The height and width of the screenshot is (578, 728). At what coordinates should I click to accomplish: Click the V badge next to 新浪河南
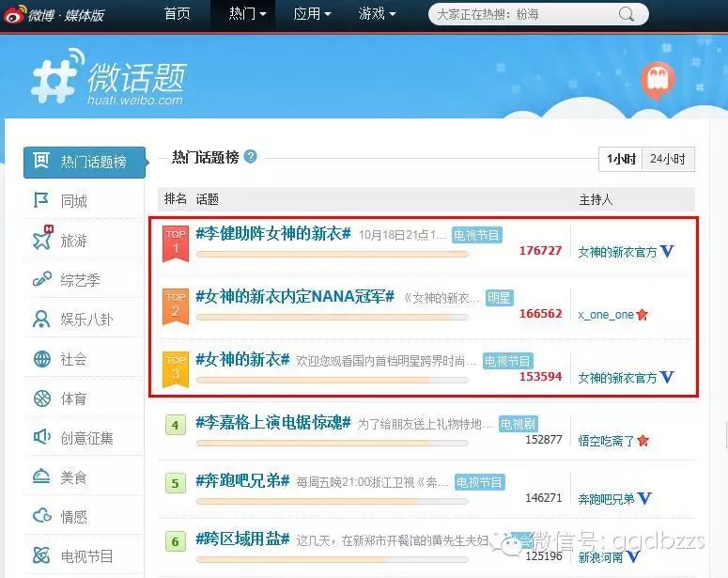tap(632, 556)
